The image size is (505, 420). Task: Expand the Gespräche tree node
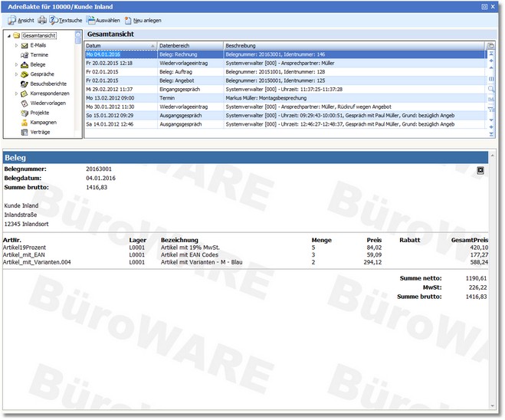click(16, 74)
